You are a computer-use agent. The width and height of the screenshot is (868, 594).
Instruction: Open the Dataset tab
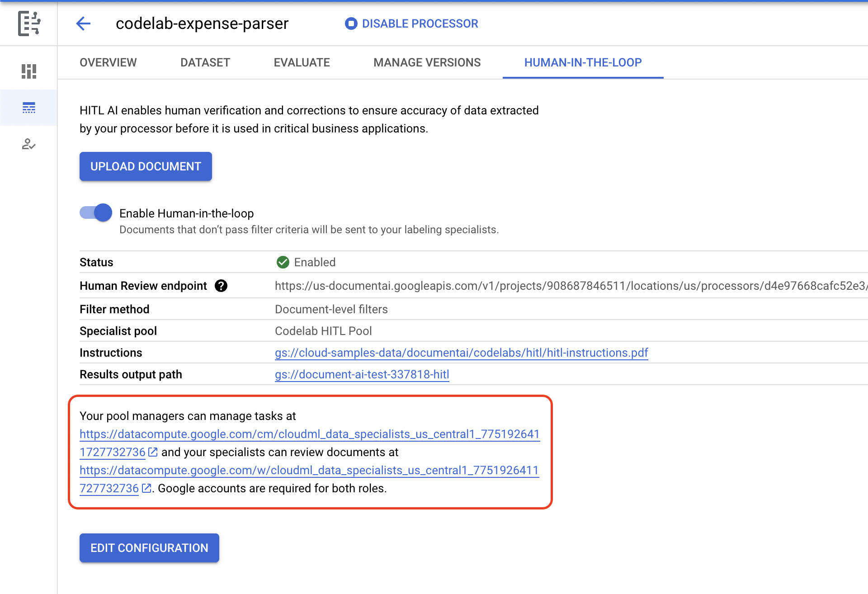pyautogui.click(x=205, y=62)
